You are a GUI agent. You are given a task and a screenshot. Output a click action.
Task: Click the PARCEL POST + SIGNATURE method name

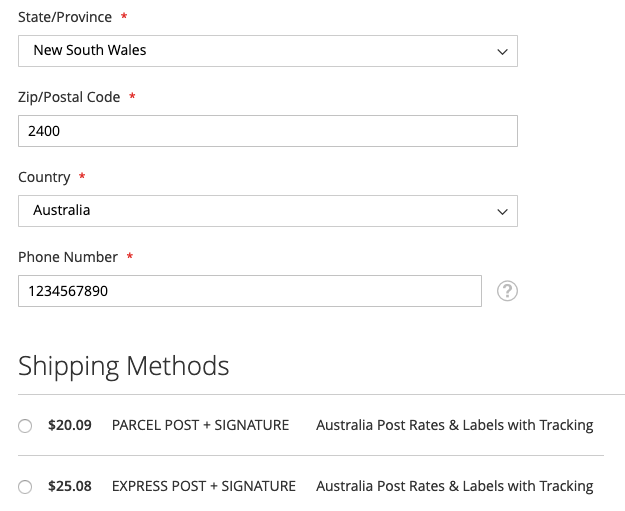pyautogui.click(x=200, y=425)
